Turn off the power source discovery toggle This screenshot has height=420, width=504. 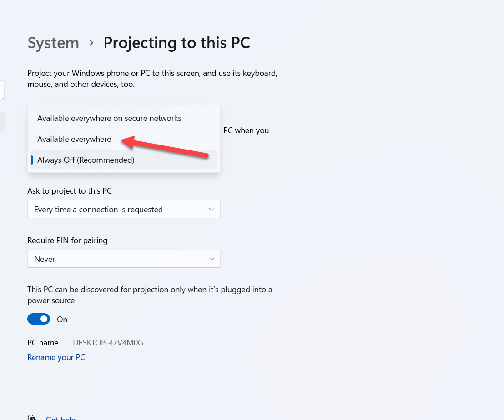pyautogui.click(x=39, y=319)
